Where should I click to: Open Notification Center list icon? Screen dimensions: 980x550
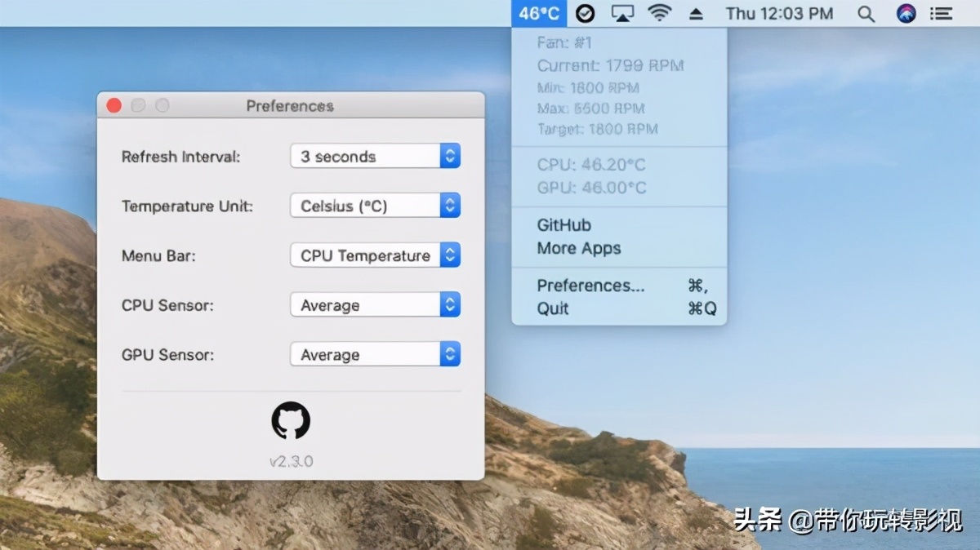coord(942,13)
